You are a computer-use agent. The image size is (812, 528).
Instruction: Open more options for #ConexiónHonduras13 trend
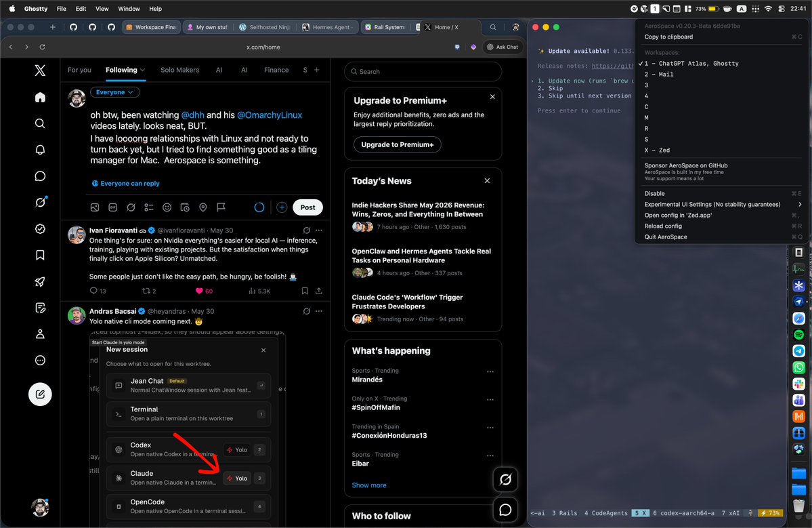pyautogui.click(x=490, y=428)
